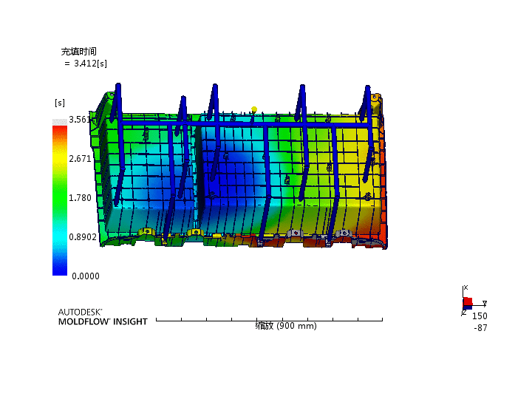532x399 pixels.
Task: Click the red zone of color legend
Action: [60, 137]
